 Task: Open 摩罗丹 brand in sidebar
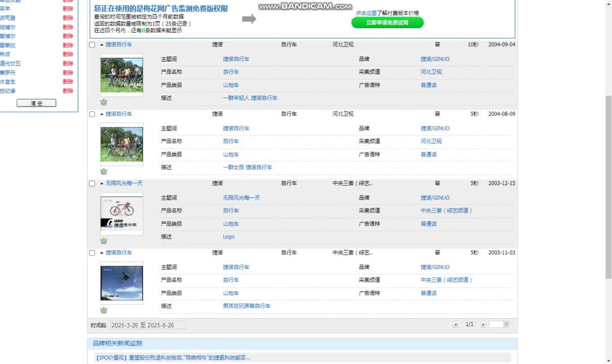click(8, 72)
